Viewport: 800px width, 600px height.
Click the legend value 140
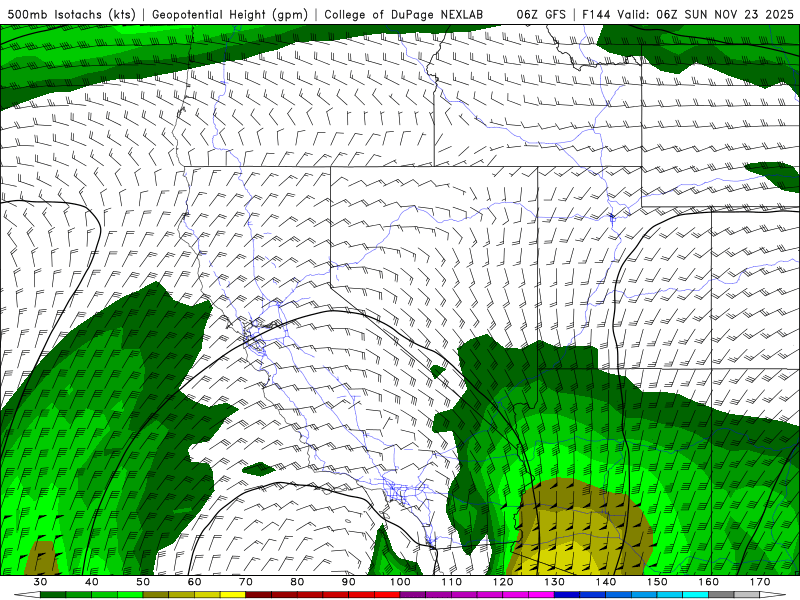pos(606,582)
